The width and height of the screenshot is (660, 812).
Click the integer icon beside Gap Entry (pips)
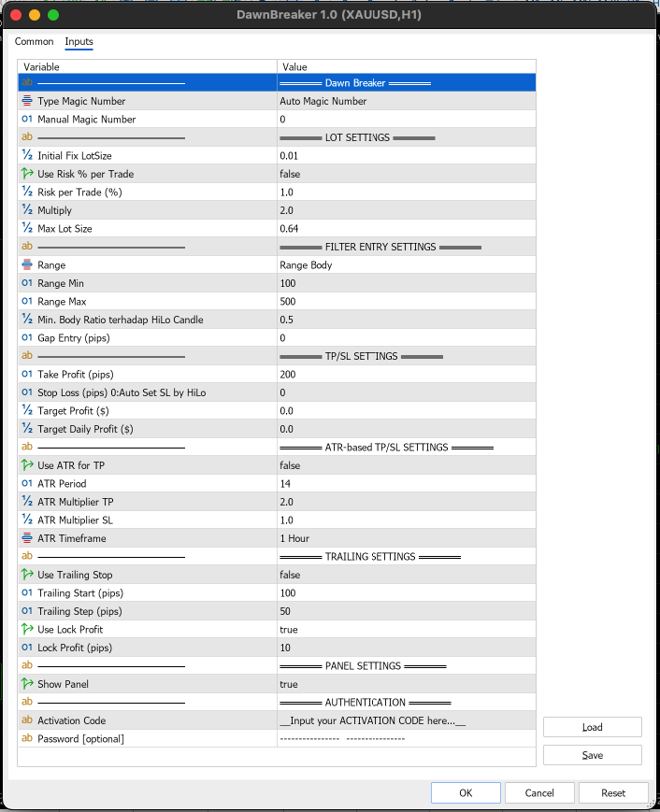(x=27, y=337)
